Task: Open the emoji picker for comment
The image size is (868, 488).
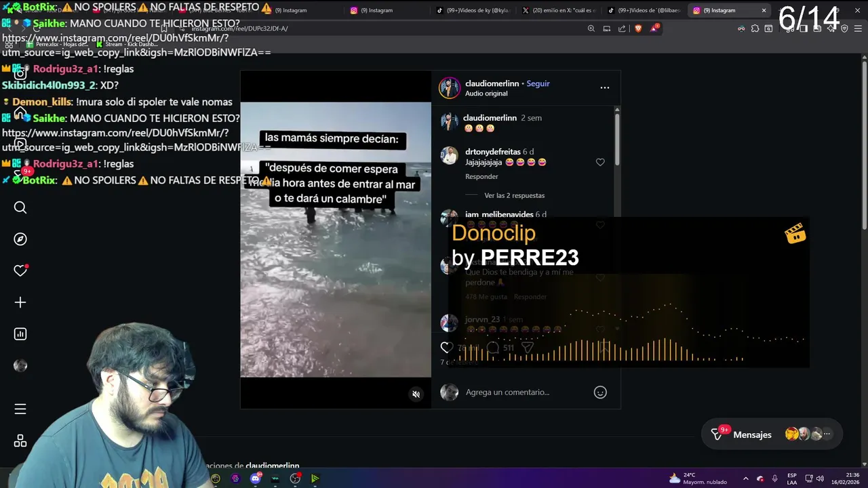Action: click(600, 392)
